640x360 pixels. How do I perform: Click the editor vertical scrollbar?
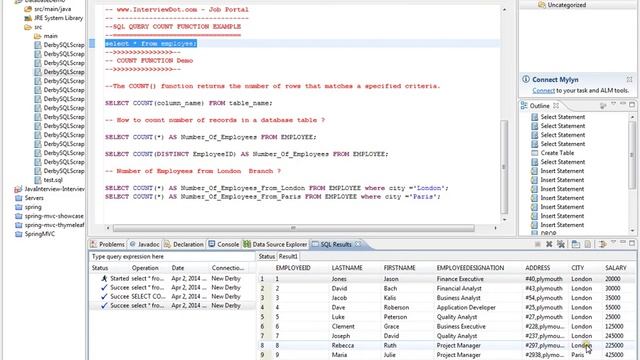(x=504, y=167)
